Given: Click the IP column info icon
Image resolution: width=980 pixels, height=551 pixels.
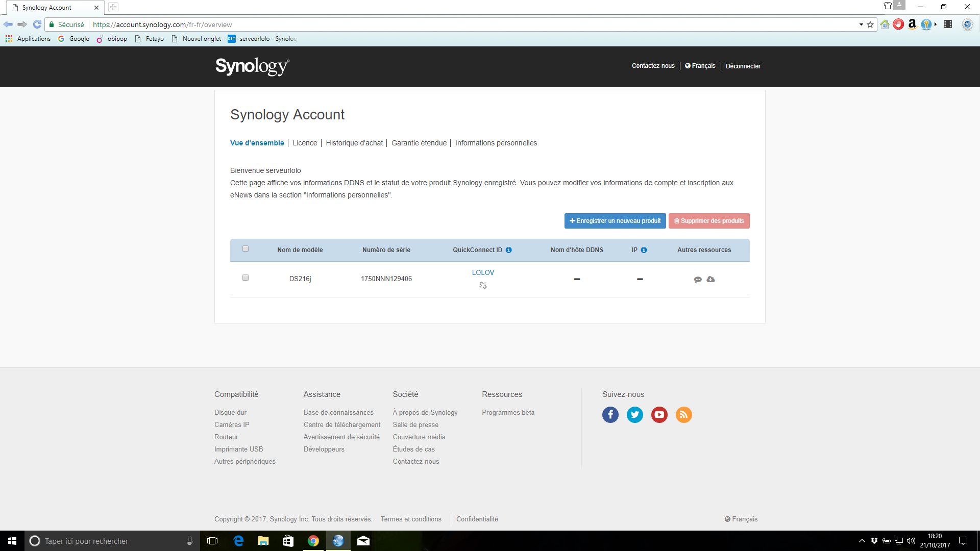Looking at the screenshot, I should 644,250.
